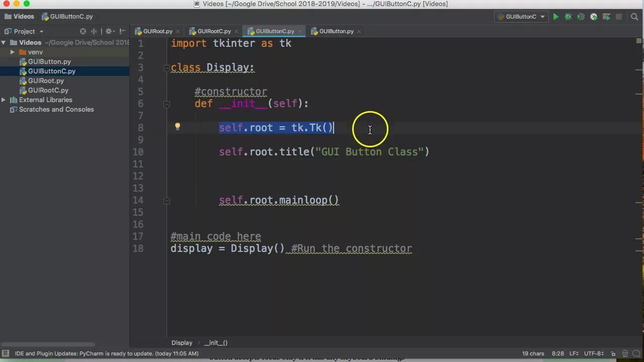The width and height of the screenshot is (644, 362).
Task: Click the editor vertical scrollbar
Action: coord(639,186)
